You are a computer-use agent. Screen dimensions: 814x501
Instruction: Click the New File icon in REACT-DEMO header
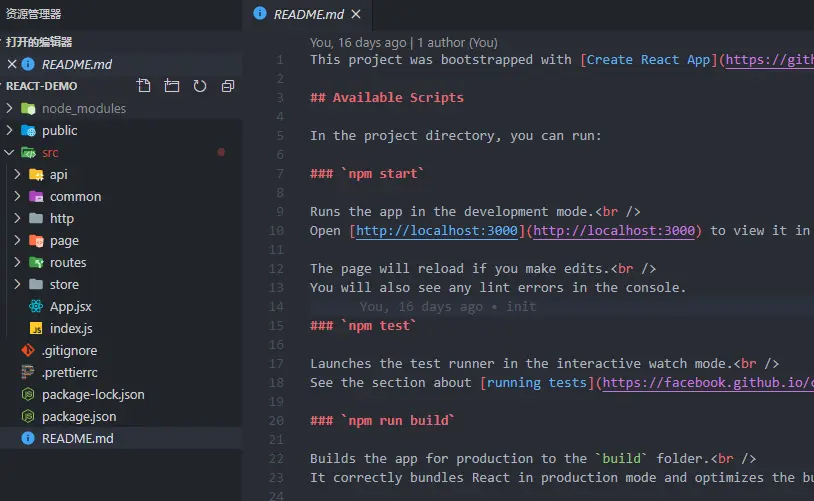(144, 86)
